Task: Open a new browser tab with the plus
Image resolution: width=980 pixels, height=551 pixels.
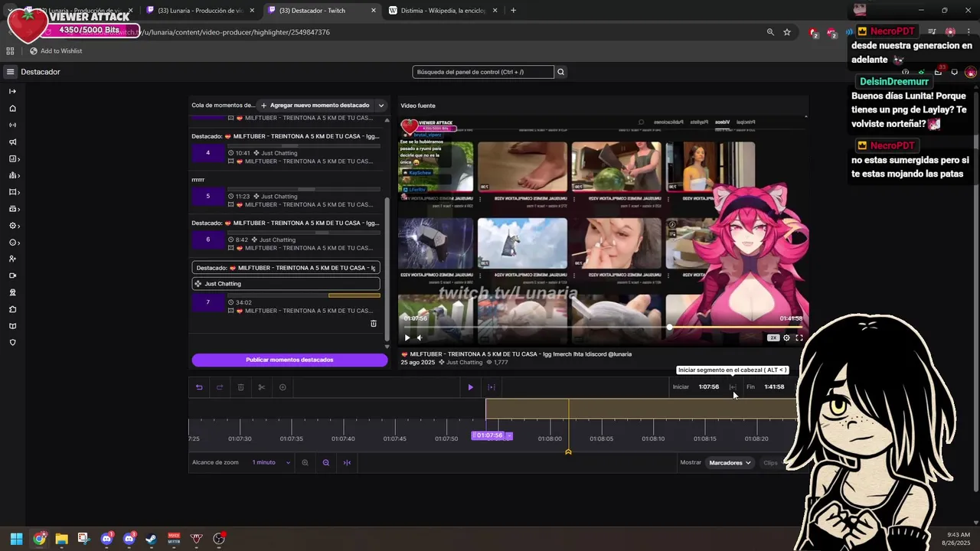Action: (513, 11)
